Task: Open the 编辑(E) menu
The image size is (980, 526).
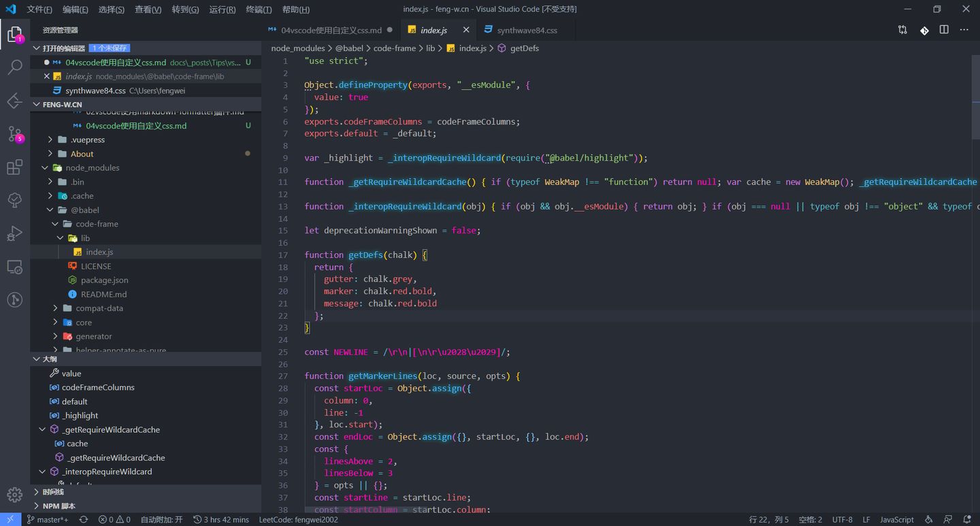Action: pyautogui.click(x=76, y=10)
